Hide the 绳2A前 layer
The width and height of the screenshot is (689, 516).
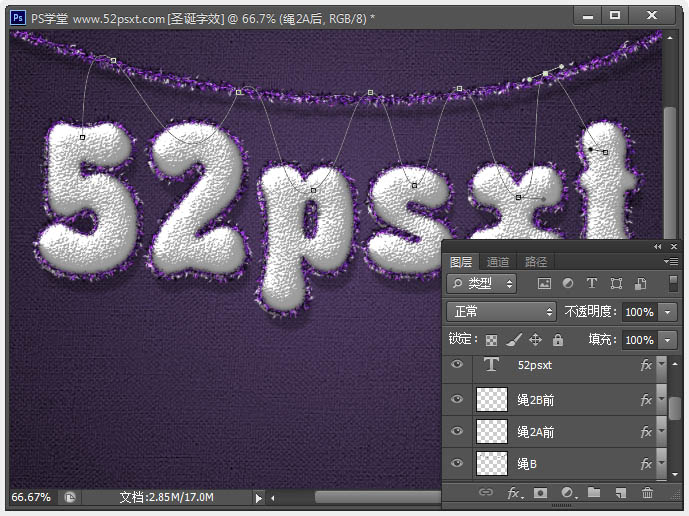tap(457, 431)
